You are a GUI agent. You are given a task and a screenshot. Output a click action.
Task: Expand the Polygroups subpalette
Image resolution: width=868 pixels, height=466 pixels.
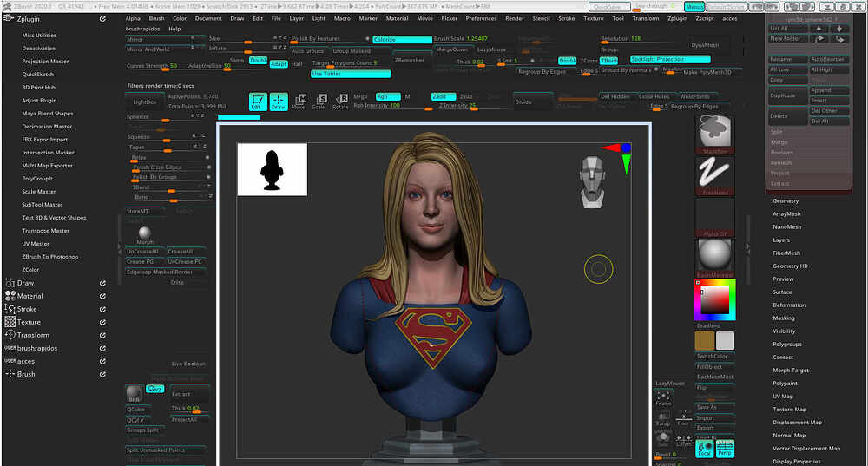tap(786, 345)
